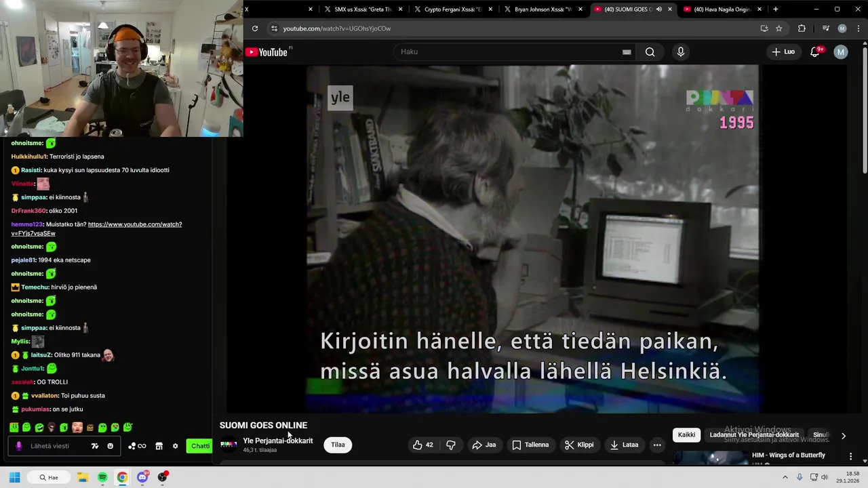Toggle system volume icon in tray
Screen dimensions: 868x488
[825, 477]
